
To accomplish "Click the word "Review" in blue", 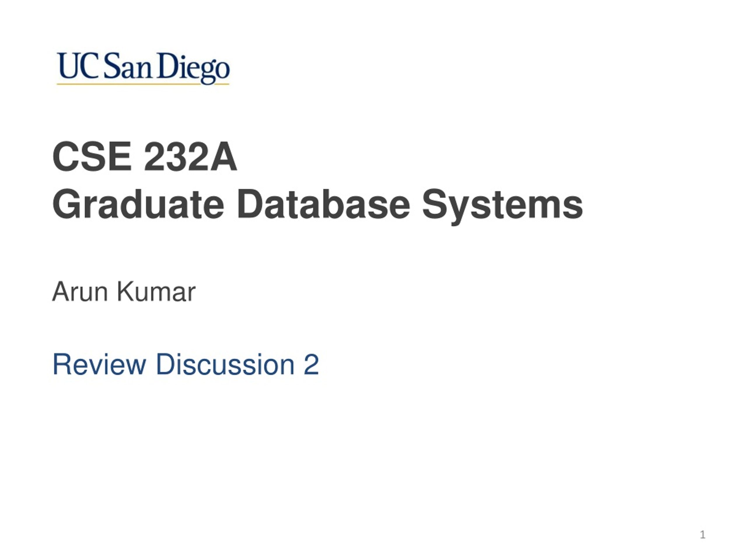I will [100, 364].
